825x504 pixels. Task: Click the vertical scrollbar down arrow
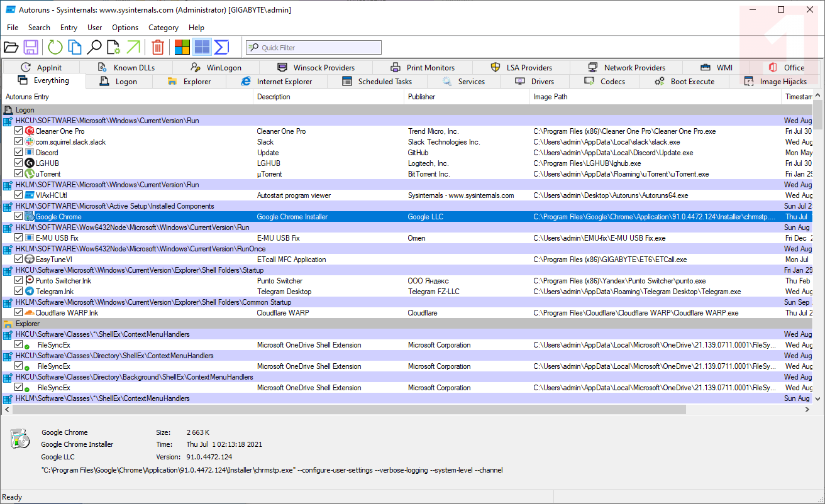(817, 398)
